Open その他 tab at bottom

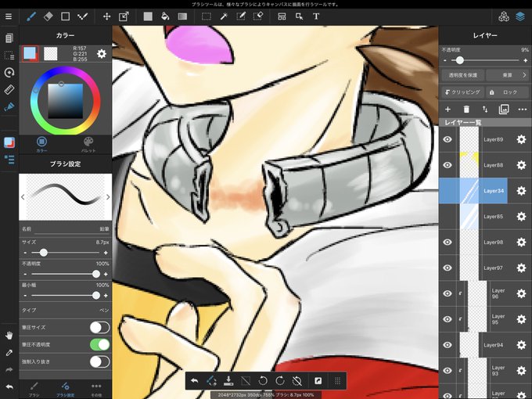pos(96,390)
